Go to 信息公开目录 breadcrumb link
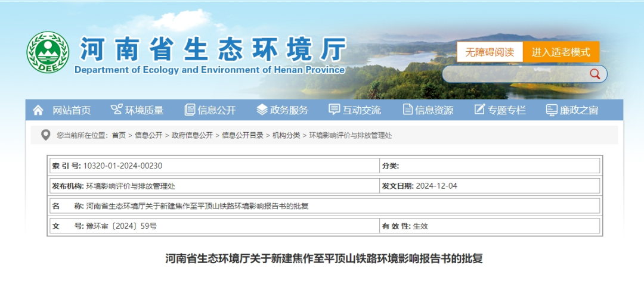The image size is (644, 290). (242, 135)
